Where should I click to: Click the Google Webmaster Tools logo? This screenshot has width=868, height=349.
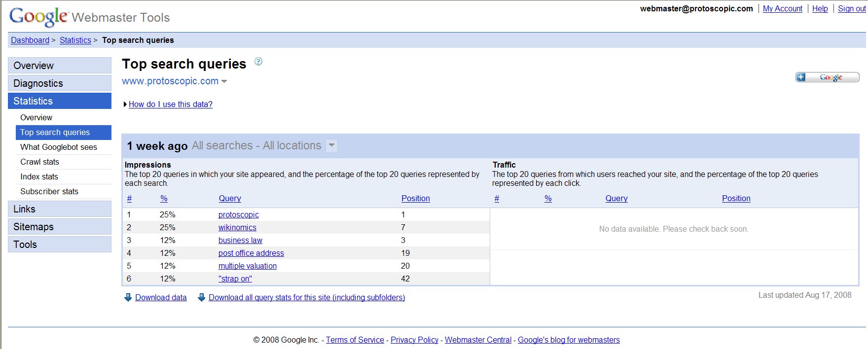pos(89,17)
